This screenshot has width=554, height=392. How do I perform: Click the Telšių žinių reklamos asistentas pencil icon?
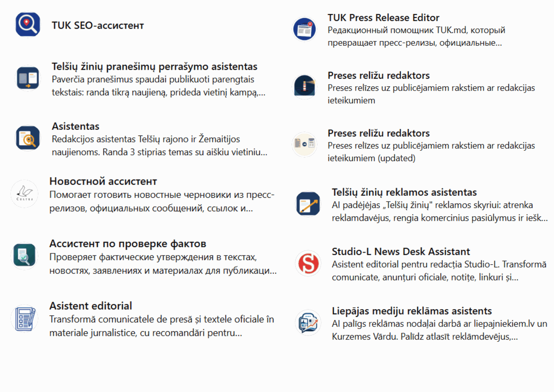pos(308,204)
